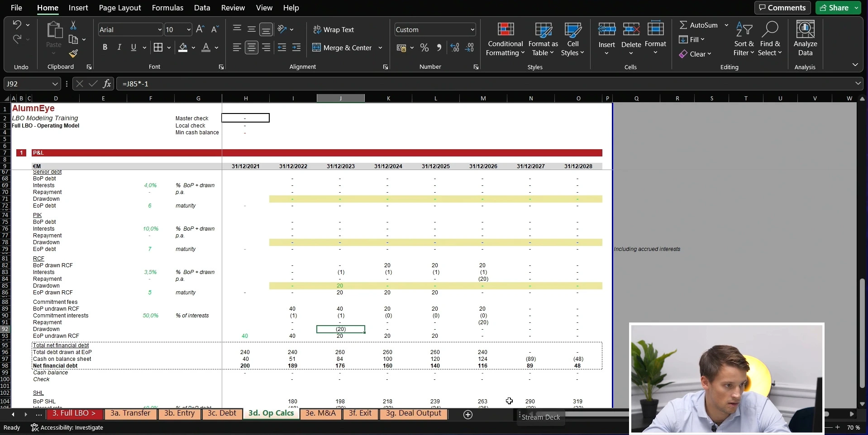
Task: Open the Formulas ribbon tab
Action: point(167,8)
